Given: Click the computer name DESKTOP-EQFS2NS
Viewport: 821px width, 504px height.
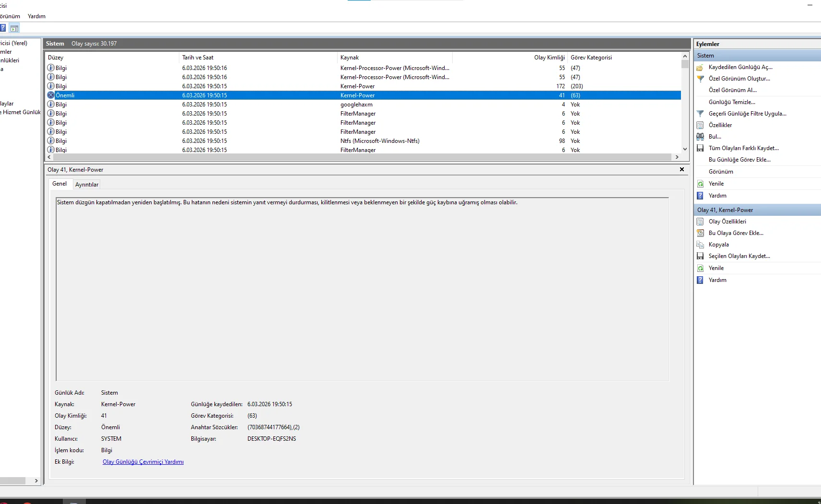Looking at the screenshot, I should tap(271, 439).
